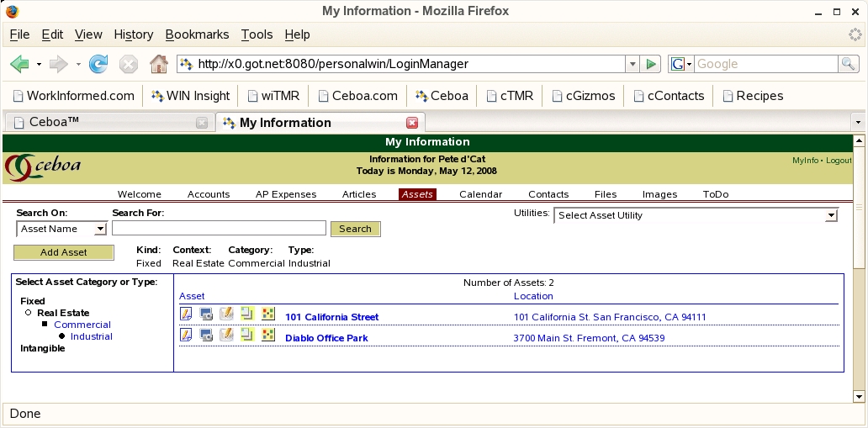Click the yellow copy icon for Diablo Office Park
Viewport: 868px width, 428px height.
click(x=247, y=335)
